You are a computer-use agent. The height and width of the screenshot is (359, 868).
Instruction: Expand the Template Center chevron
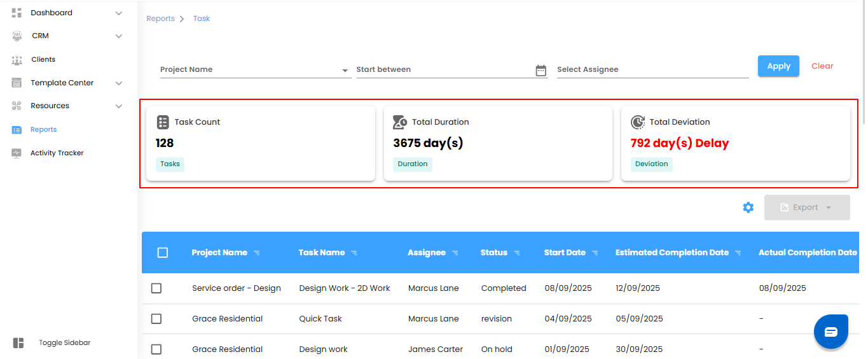click(119, 83)
